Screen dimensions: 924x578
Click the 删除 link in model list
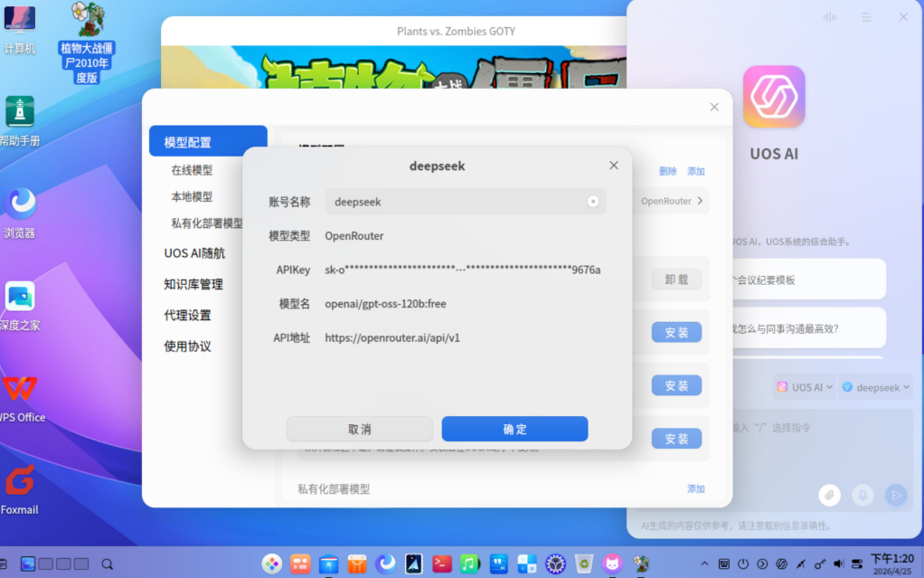(x=667, y=171)
